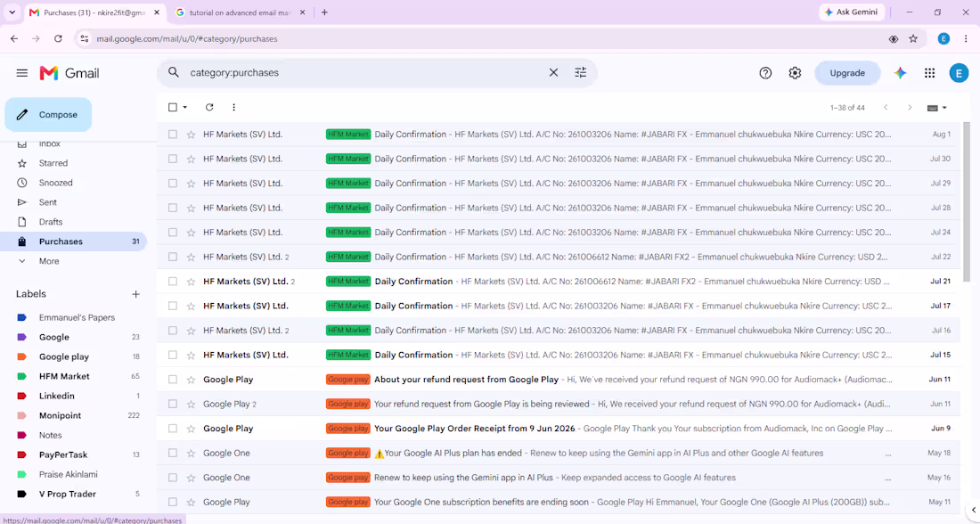Click the Gmail logo
Viewport: 980px width, 524px height.
pyautogui.click(x=69, y=73)
